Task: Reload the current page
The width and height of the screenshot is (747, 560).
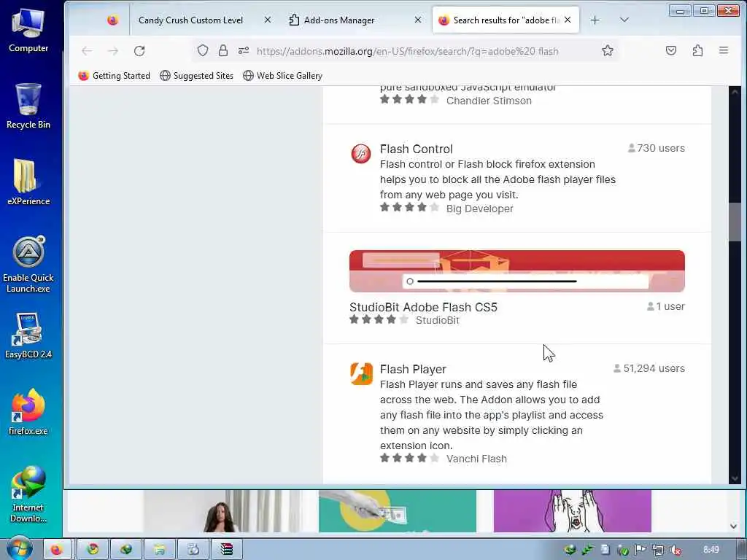Action: tap(139, 51)
